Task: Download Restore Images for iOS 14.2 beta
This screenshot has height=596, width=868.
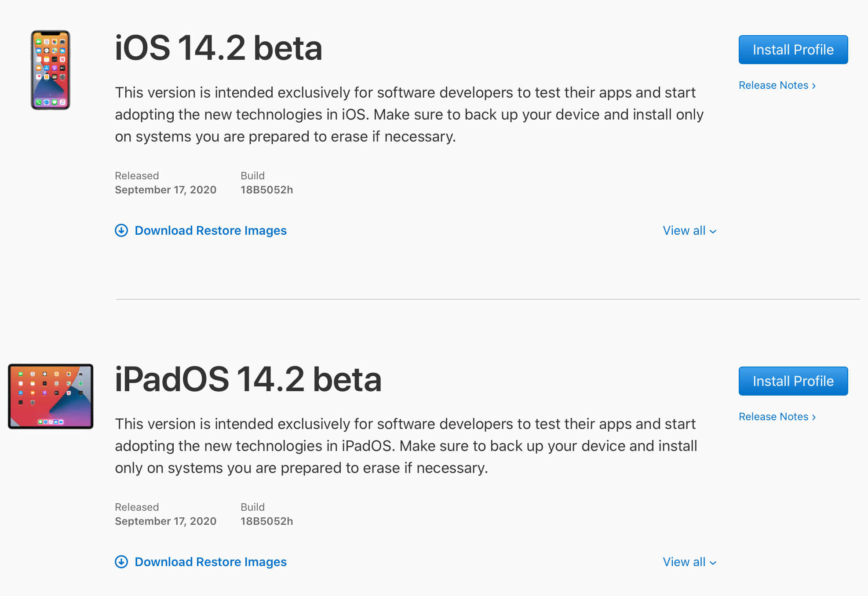Action: (x=211, y=230)
